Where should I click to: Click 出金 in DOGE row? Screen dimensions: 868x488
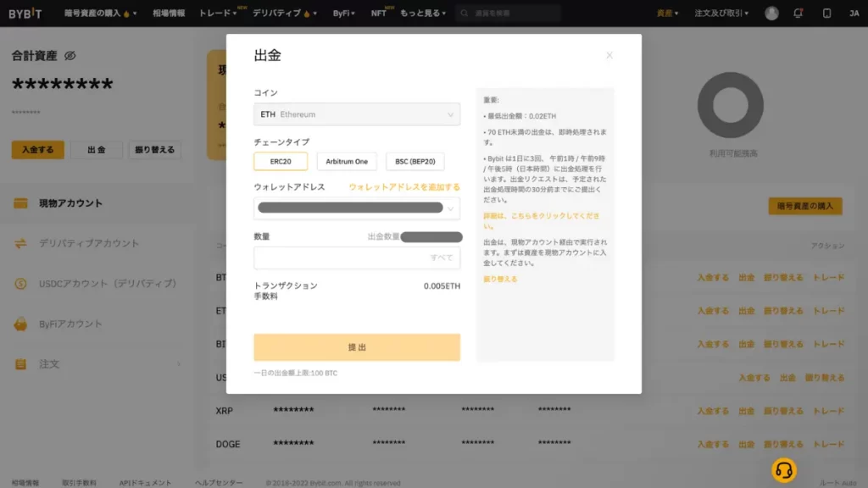point(747,444)
